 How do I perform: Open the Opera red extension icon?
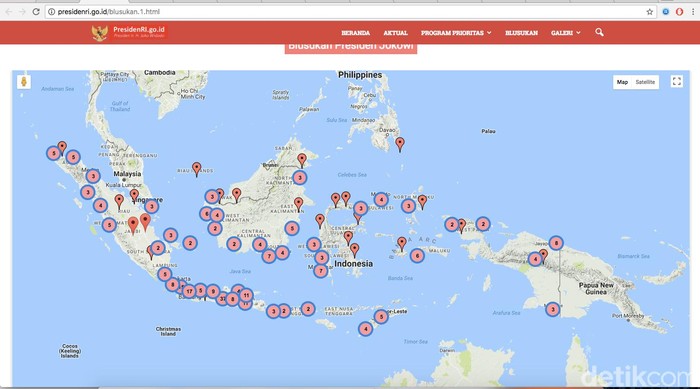679,12
